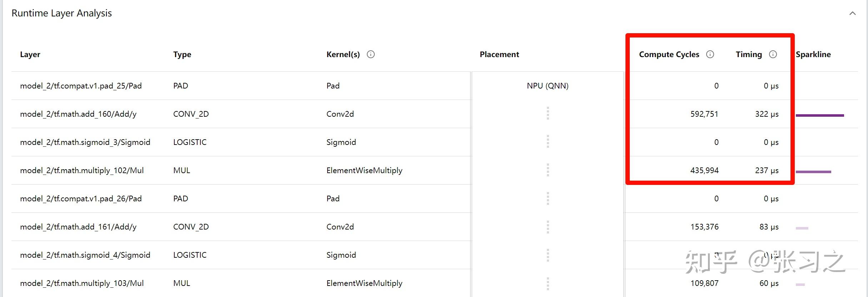Click the Compute Cycles info icon
The height and width of the screenshot is (297, 868).
[x=710, y=54]
